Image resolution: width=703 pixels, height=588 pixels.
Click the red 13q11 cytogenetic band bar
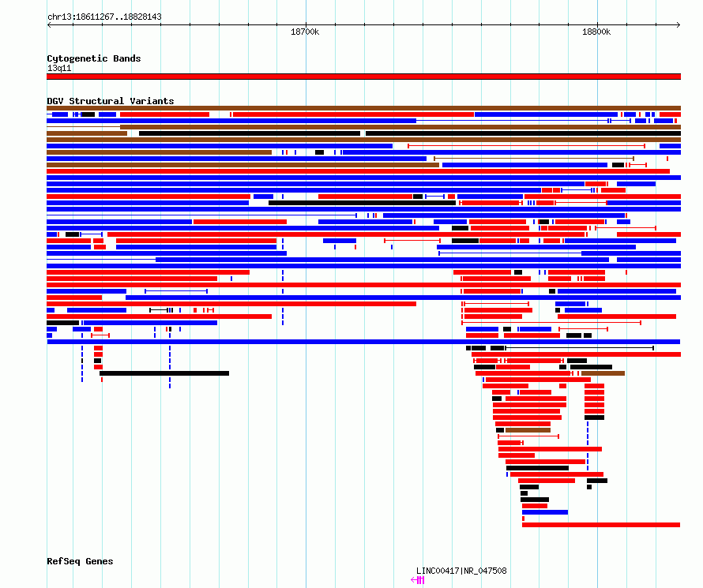(x=363, y=77)
